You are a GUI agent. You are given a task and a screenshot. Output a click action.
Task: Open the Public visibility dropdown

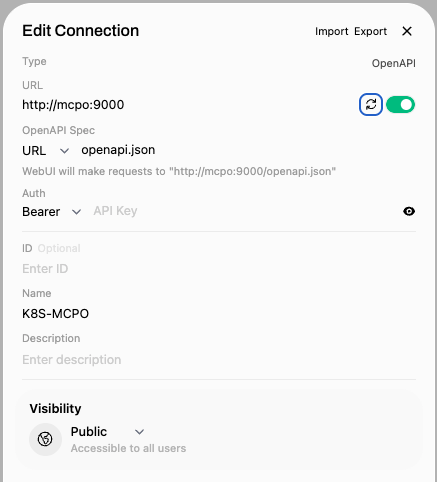tap(107, 432)
